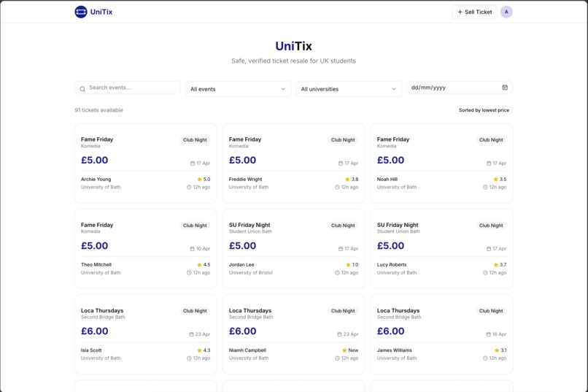Click the £5.00 price on Archie Young's card
The width and height of the screenshot is (588, 392).
point(95,160)
